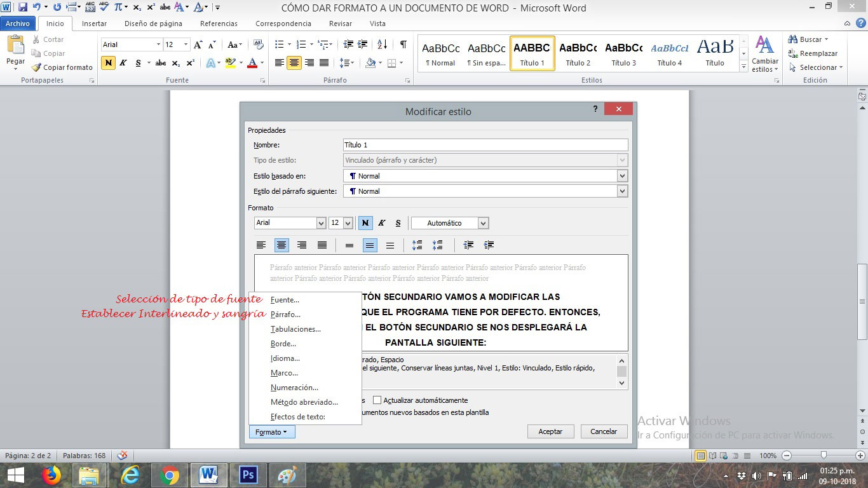Toggle the ribbon's italic K button
Screen dimensions: 868x488
123,63
